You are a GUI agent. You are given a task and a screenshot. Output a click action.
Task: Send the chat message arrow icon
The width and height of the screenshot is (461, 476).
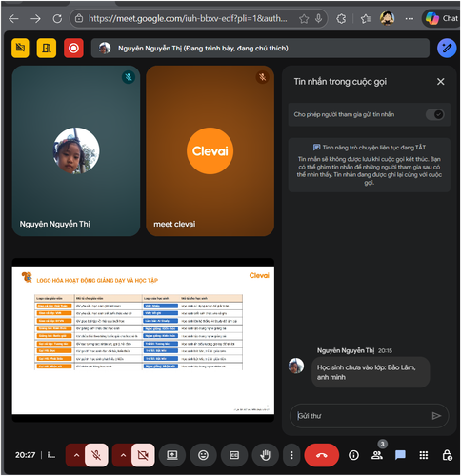pyautogui.click(x=436, y=416)
